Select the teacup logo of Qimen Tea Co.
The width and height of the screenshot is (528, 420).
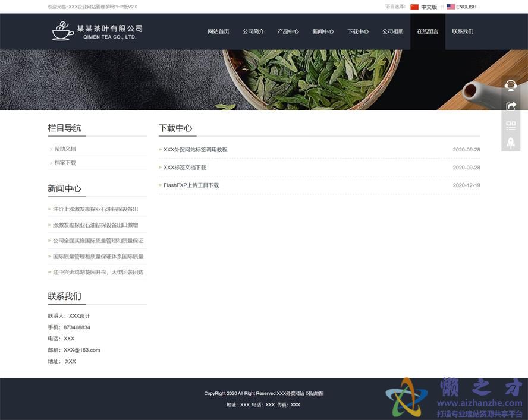coord(62,30)
